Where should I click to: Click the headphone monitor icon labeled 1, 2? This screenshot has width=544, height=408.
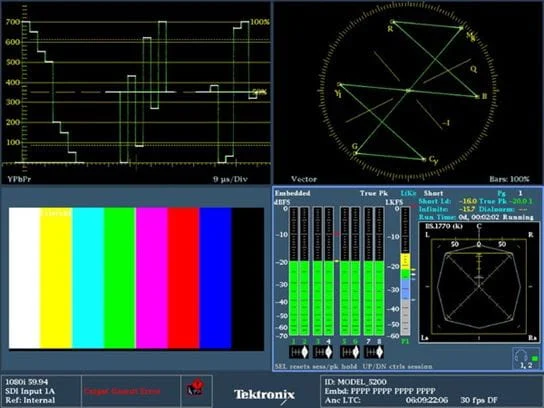point(526,359)
